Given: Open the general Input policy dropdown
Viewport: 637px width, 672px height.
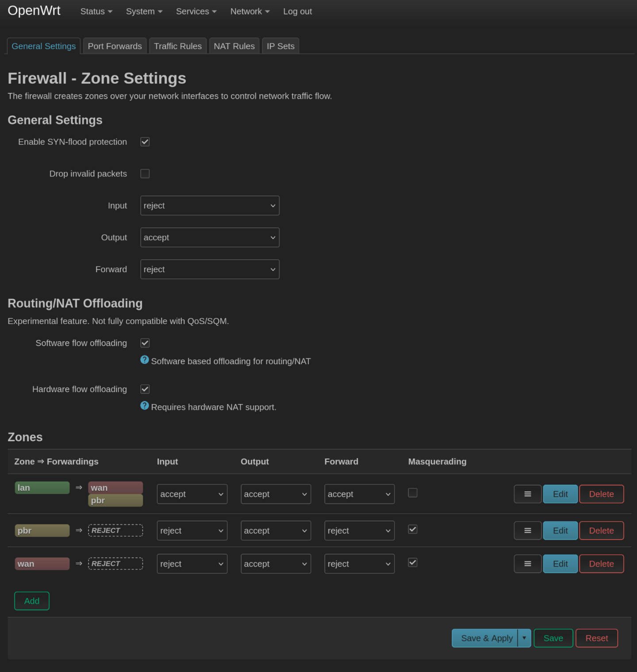Looking at the screenshot, I should [210, 205].
